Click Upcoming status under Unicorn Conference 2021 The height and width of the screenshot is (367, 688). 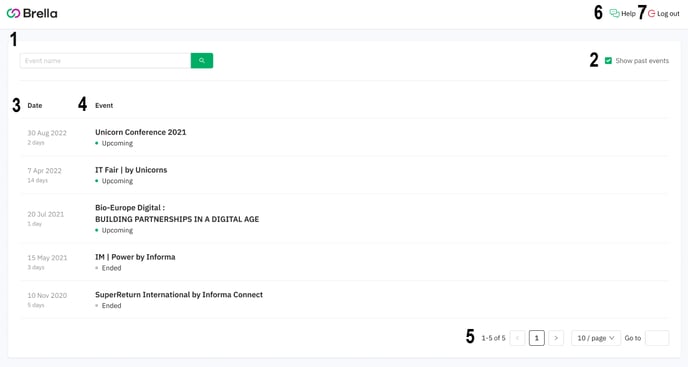coord(114,143)
